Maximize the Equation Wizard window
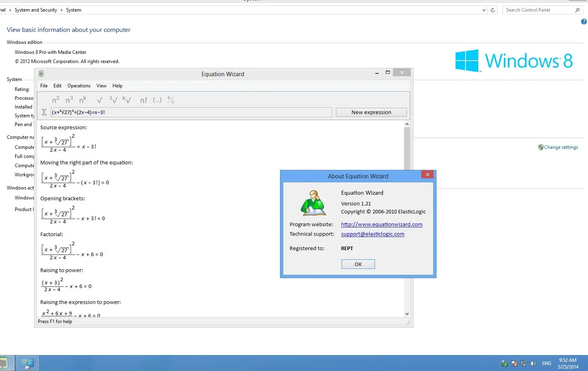The width and height of the screenshot is (588, 371). click(387, 73)
